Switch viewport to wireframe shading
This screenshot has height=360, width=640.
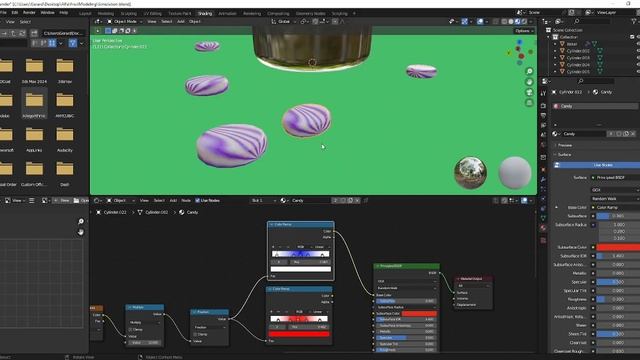[504, 21]
